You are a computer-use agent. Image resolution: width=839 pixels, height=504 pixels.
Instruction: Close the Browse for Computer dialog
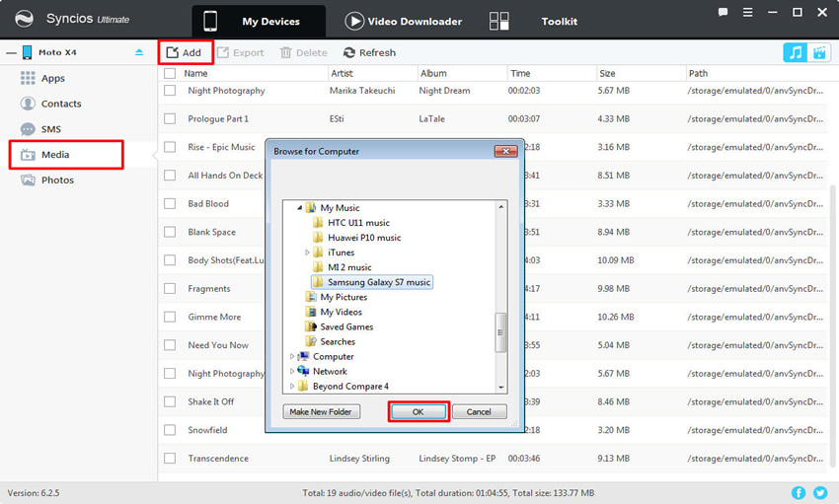pyautogui.click(x=505, y=151)
